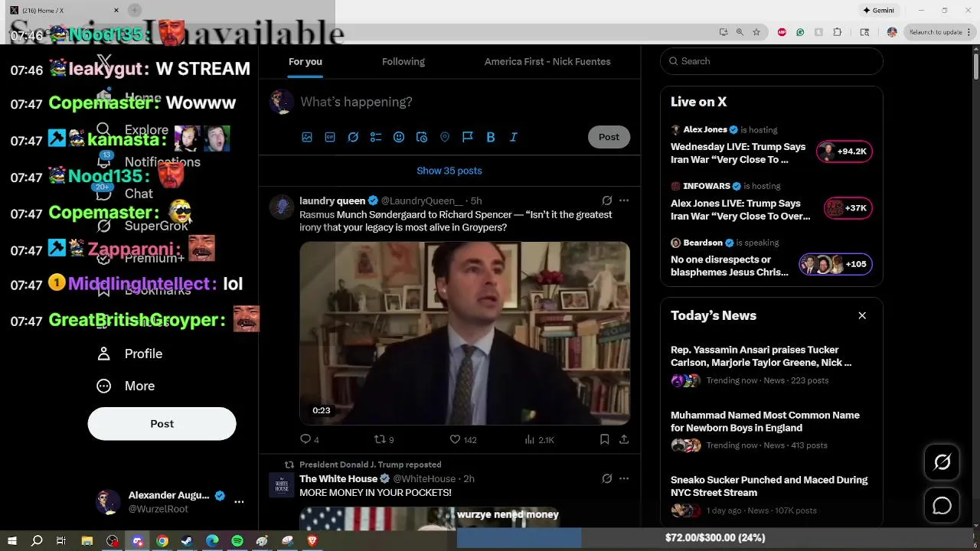The width and height of the screenshot is (980, 551).
Task: Open the Chrome profile avatar
Action: pyautogui.click(x=892, y=32)
